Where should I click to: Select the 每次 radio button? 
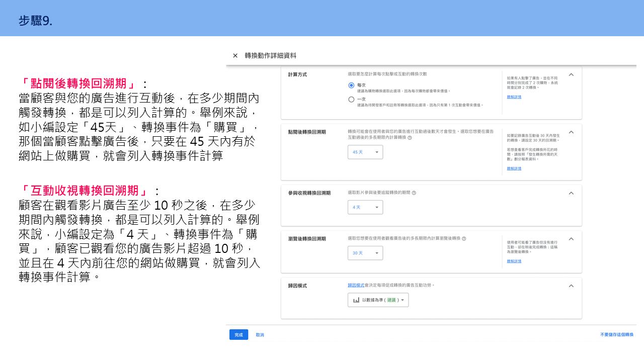(351, 85)
